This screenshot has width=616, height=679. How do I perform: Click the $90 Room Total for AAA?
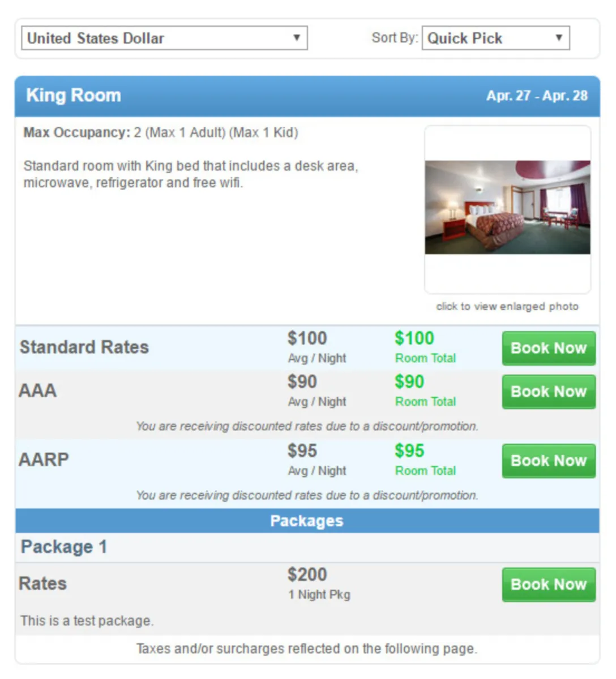pyautogui.click(x=409, y=382)
